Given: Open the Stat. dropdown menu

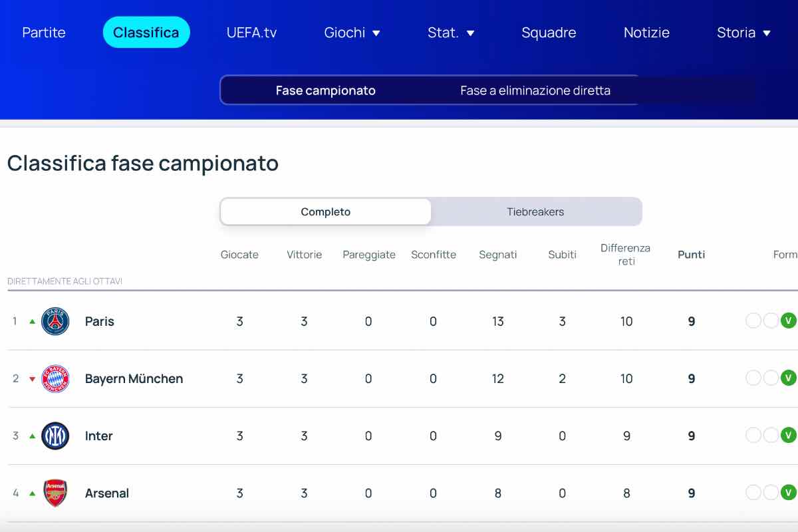Looking at the screenshot, I should [451, 33].
